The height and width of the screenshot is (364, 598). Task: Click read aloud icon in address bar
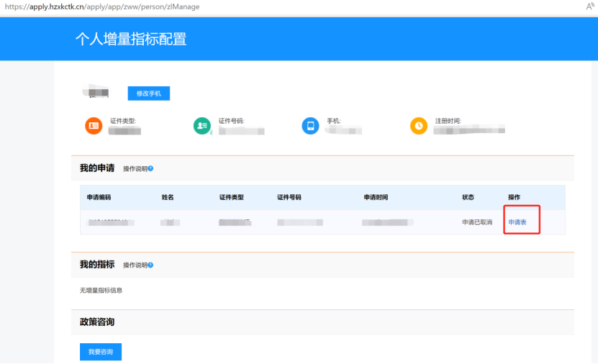coord(590,6)
